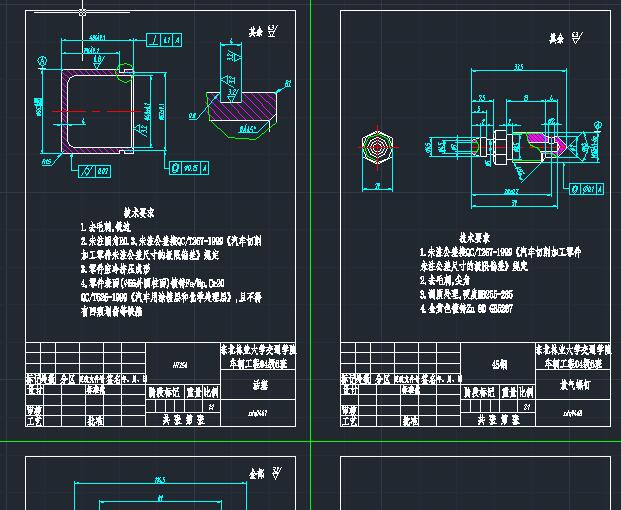Select the drawing number under 放气螺钉
The height and width of the screenshot is (510, 621).
tap(573, 413)
